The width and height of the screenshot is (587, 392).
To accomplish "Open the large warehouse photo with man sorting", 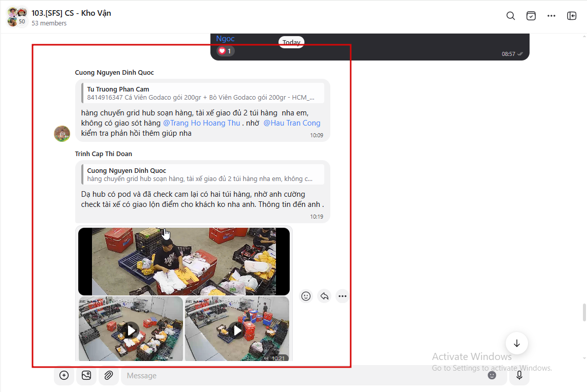I will (184, 261).
